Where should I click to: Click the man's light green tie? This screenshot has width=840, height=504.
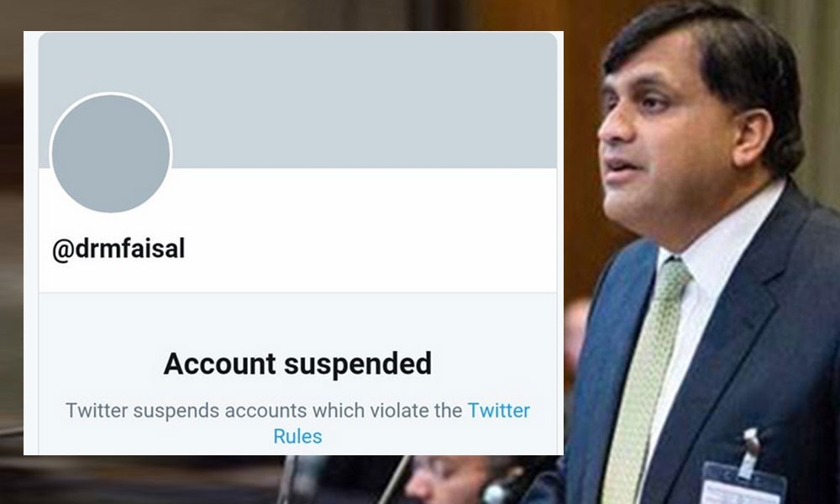645,378
